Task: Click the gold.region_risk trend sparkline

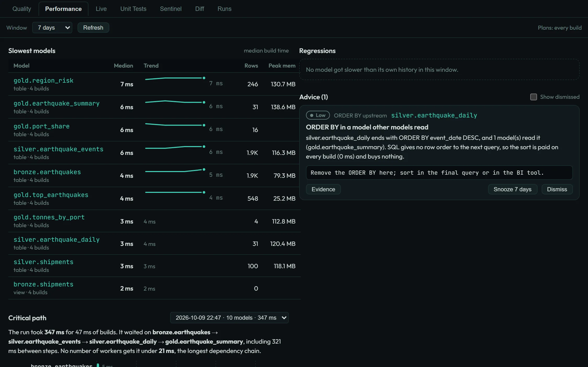Action: 175,78
